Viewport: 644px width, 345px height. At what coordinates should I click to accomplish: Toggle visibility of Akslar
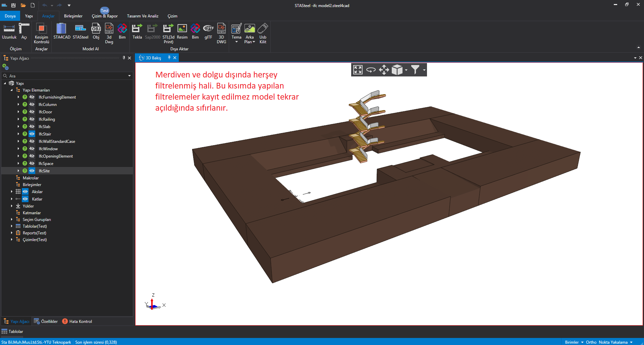point(25,192)
